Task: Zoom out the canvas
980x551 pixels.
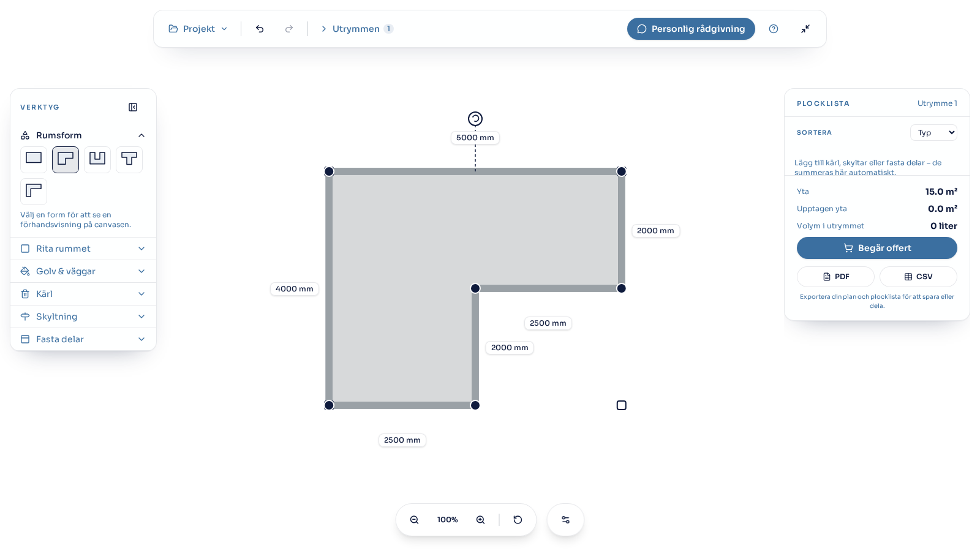Action: [x=415, y=520]
